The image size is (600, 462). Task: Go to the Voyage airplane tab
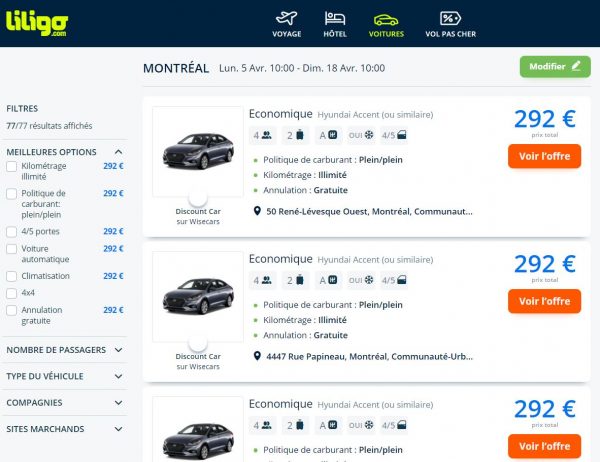click(x=287, y=24)
